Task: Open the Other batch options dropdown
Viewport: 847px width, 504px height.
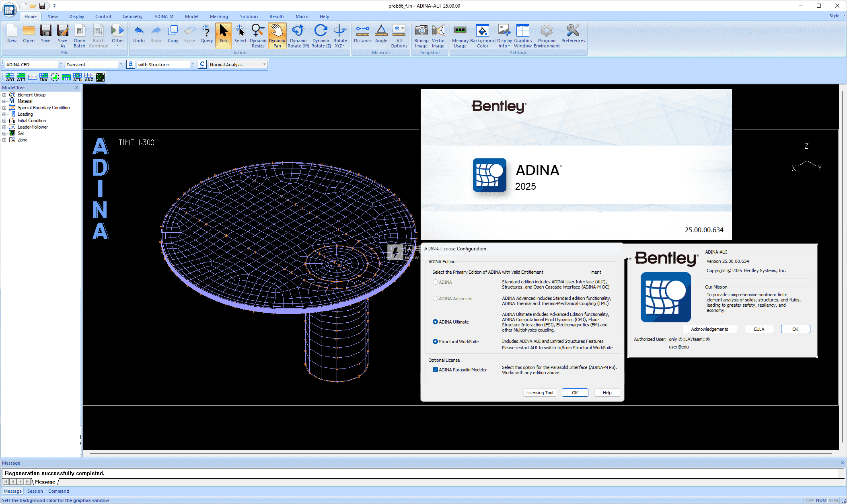Action: 118,36
